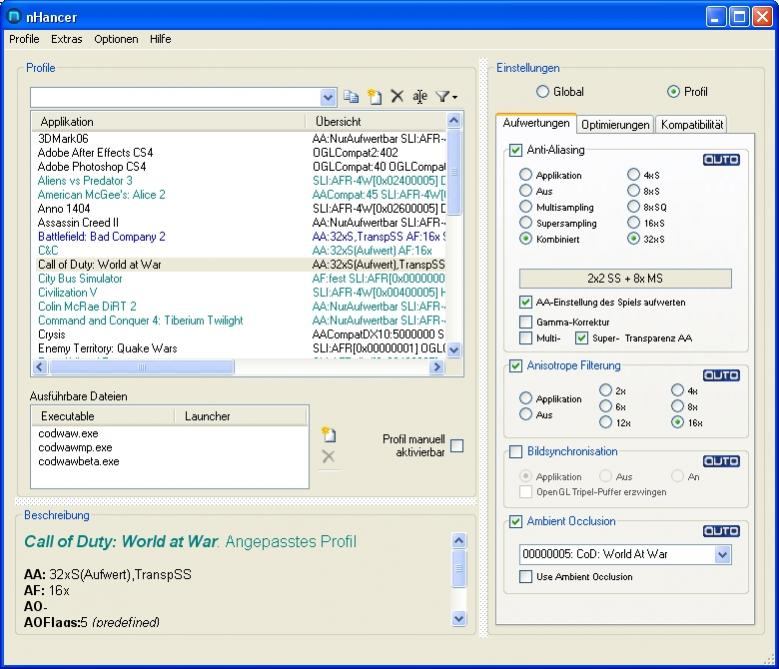Select Multisampling anti-aliasing mode
Screen dimensions: 779x669
525,207
